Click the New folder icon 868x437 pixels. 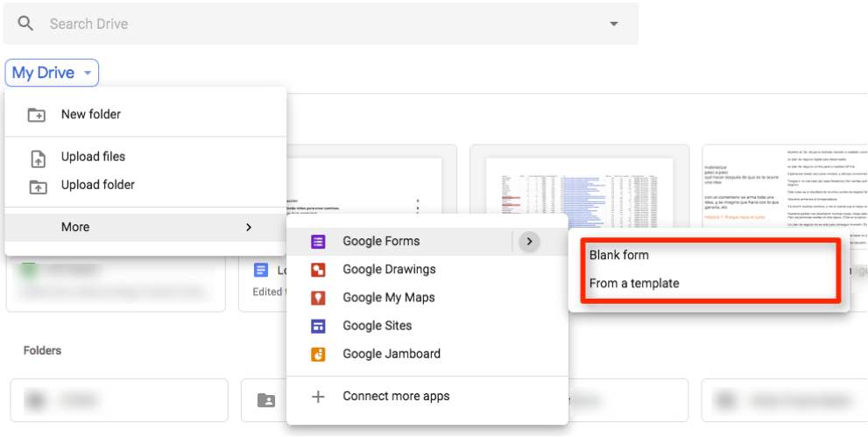click(37, 115)
